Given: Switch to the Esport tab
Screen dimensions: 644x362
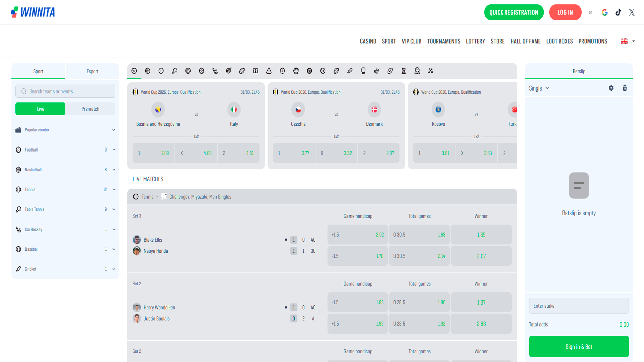Looking at the screenshot, I should click(x=92, y=71).
